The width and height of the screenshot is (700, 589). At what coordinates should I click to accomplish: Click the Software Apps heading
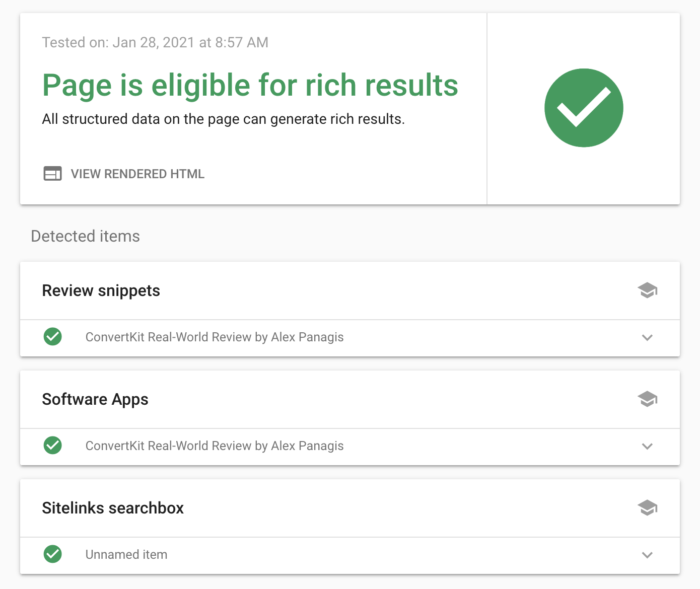[x=95, y=400]
